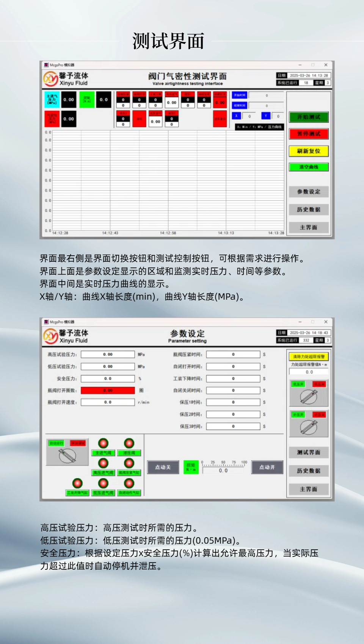Viewport: 364px width, 644px height.
Task: Click the 瓶阀压紧时间 input field
Action: (x=233, y=355)
